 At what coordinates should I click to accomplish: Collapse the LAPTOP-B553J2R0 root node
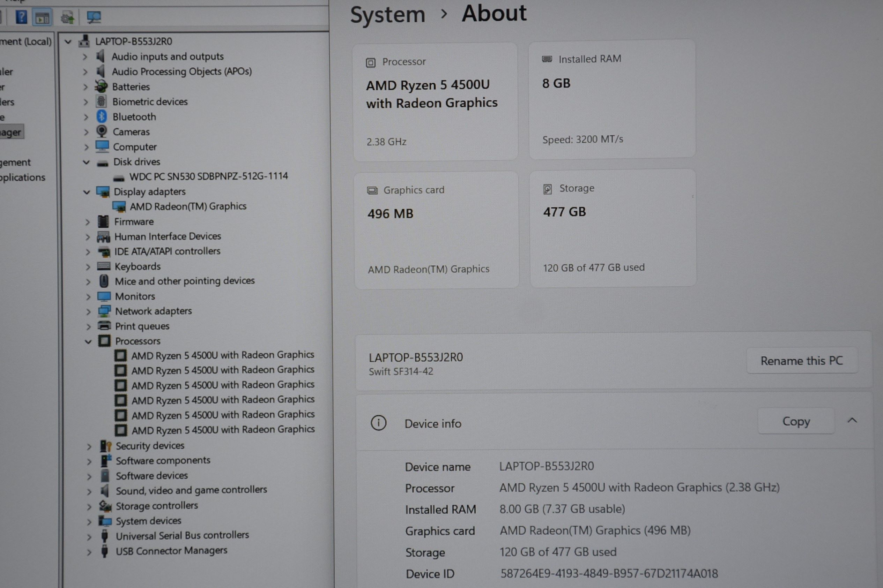pos(68,42)
